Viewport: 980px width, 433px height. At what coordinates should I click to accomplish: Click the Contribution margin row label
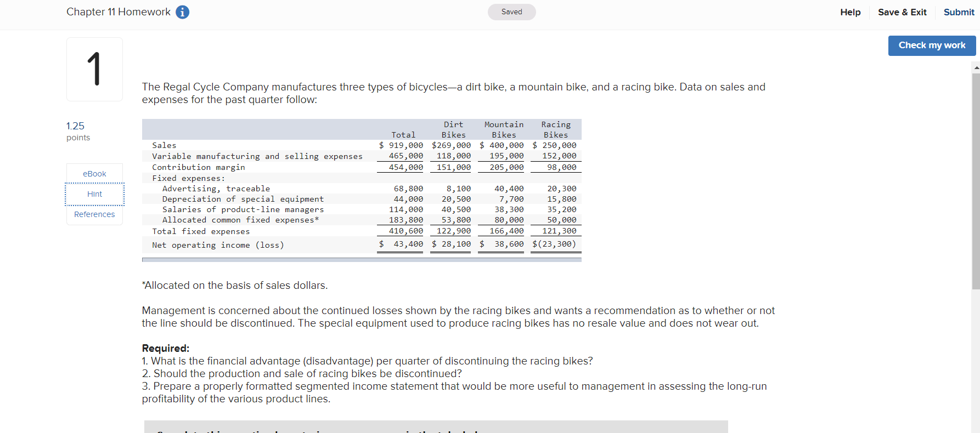coord(199,167)
